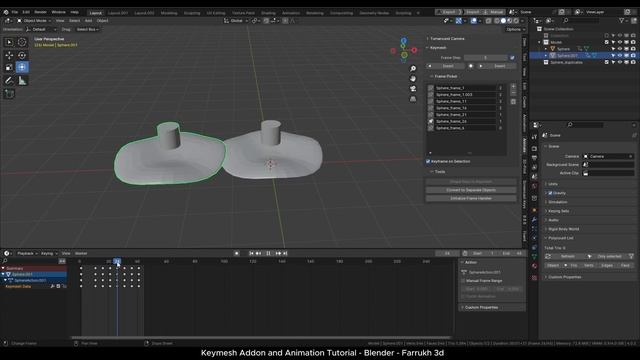Open the Edit menu

click(26, 12)
